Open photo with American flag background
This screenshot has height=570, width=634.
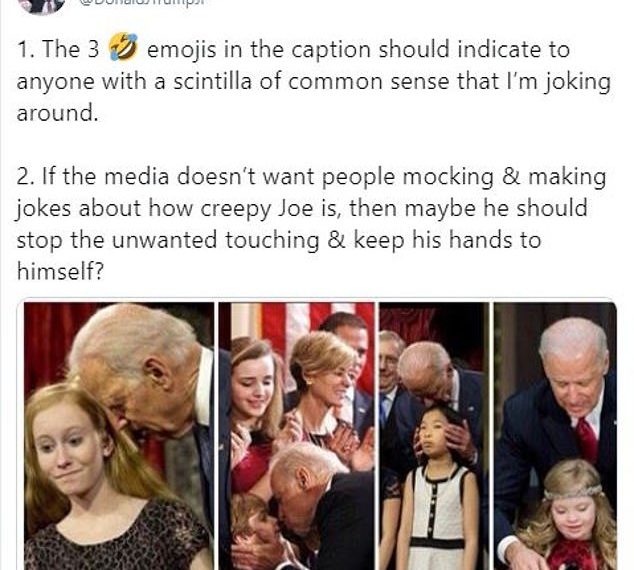(x=296, y=436)
